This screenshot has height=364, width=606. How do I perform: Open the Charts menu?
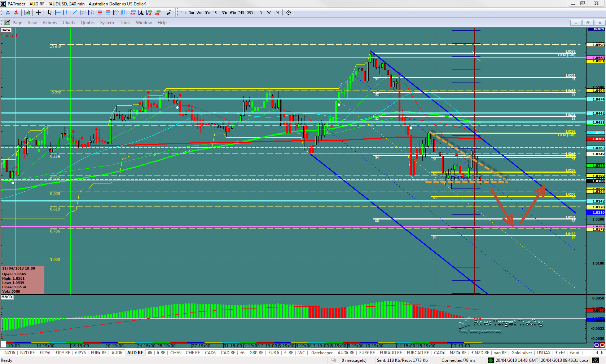[x=69, y=23]
